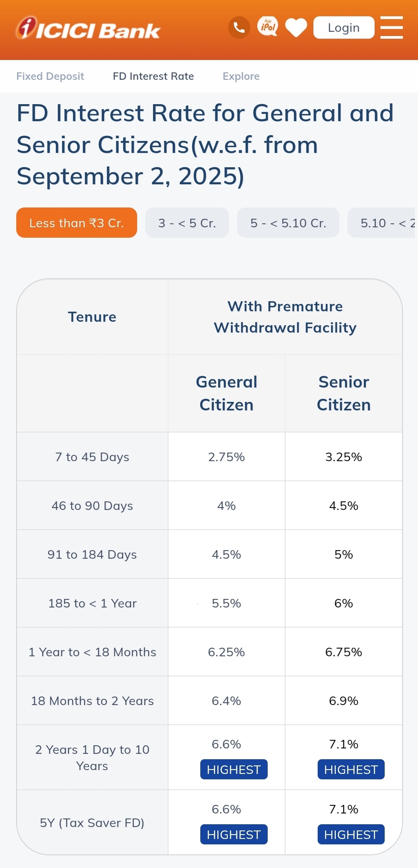Screen dimensions: 418x868
Task: Tap the HIGHEST badge under General 2 Years 1 Day
Action: pos(234,769)
